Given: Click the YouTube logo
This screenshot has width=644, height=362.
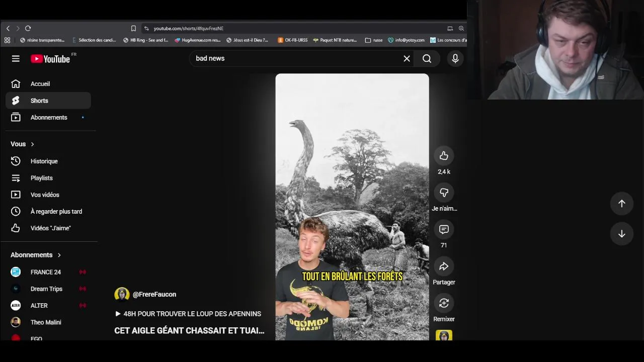Looking at the screenshot, I should click(x=50, y=59).
